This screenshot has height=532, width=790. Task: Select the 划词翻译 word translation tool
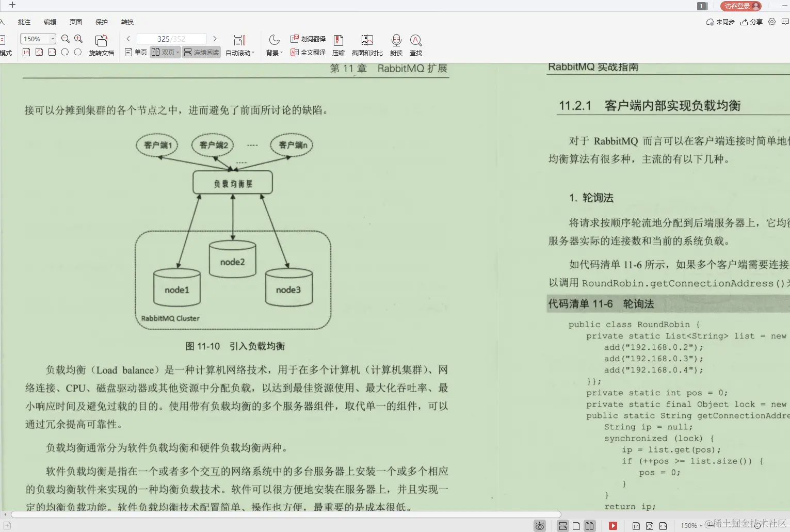[x=308, y=38]
